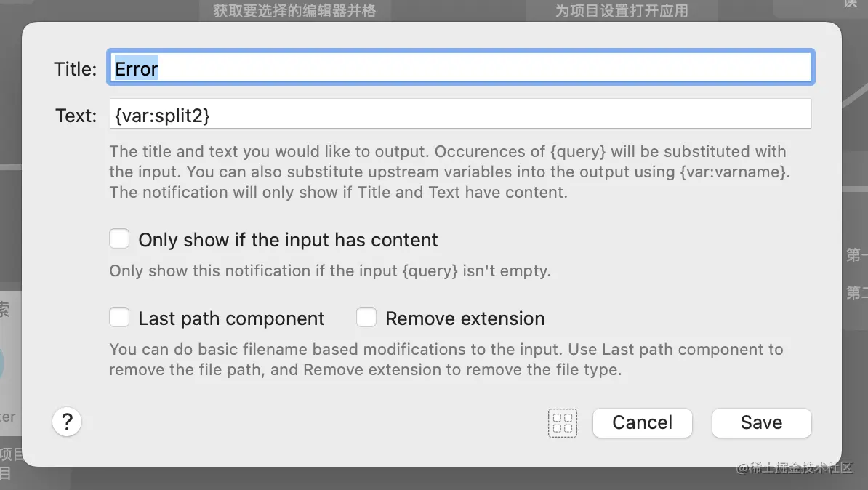Click the help text about {query} substitution
868x490 pixels.
(x=447, y=172)
